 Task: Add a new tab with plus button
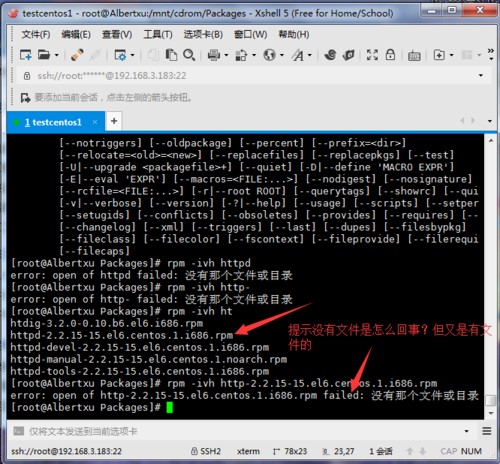(x=114, y=121)
